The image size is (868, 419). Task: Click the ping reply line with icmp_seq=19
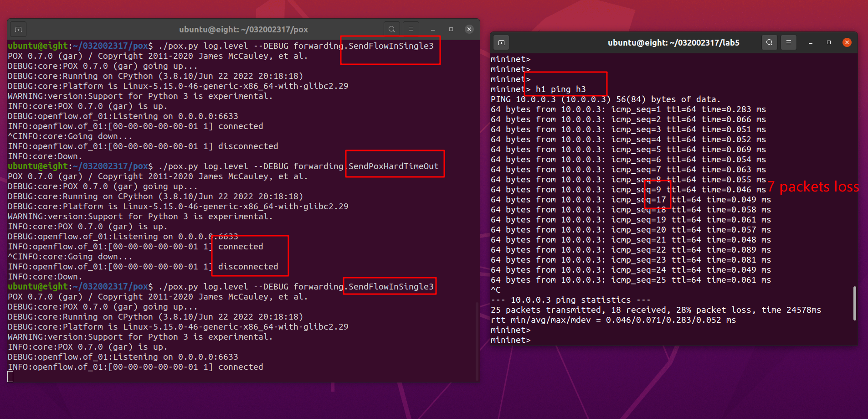[631, 220]
